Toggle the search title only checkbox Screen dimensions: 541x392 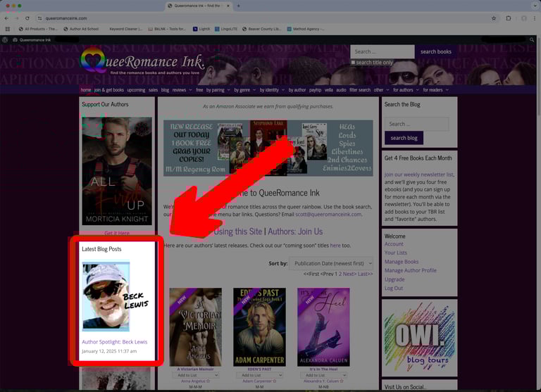[x=353, y=63]
